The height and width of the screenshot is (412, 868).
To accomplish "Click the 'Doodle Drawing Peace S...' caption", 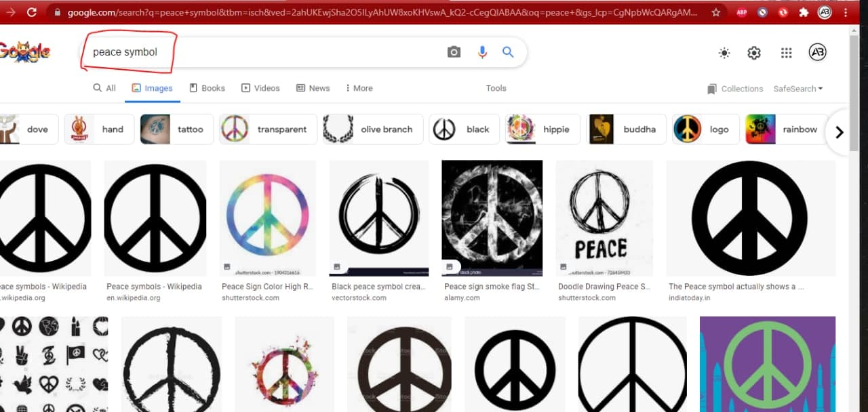I will click(x=604, y=287).
